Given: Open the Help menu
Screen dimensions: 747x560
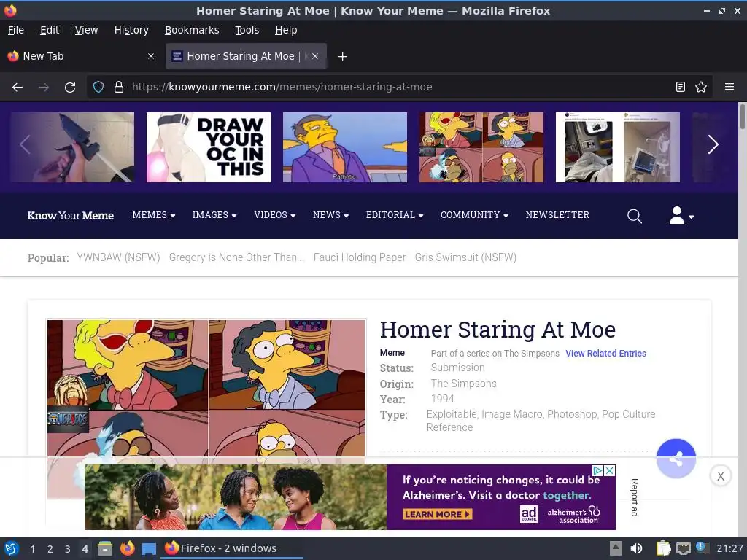Looking at the screenshot, I should pyautogui.click(x=286, y=30).
